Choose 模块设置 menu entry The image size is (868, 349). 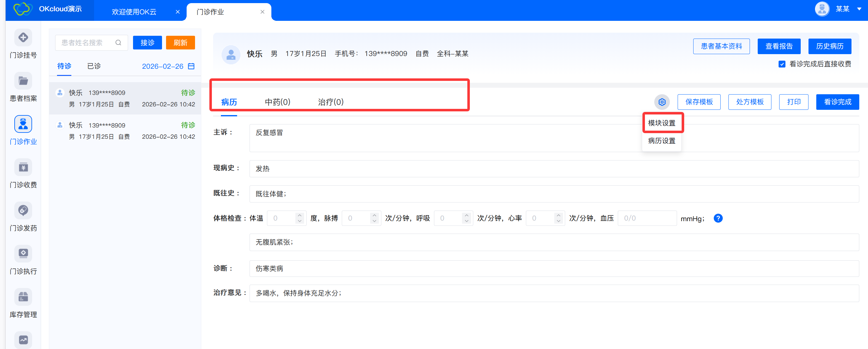[x=661, y=123]
